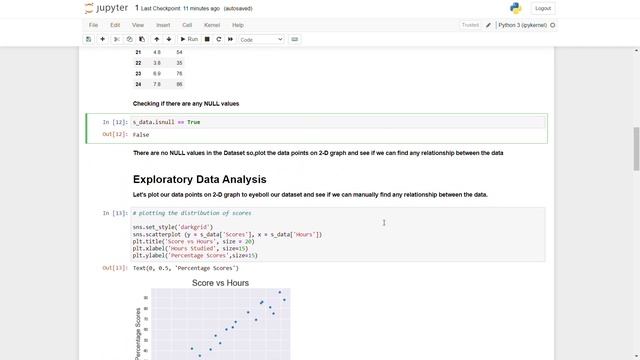This screenshot has height=360, width=640.
Task: Click the Out[12] False output
Action: point(141,135)
